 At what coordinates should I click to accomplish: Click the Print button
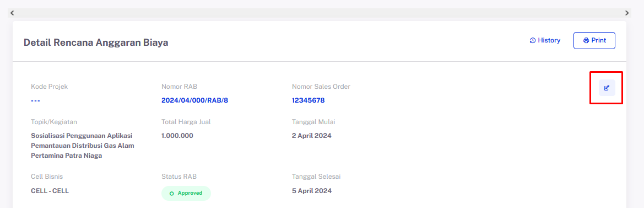coord(594,40)
